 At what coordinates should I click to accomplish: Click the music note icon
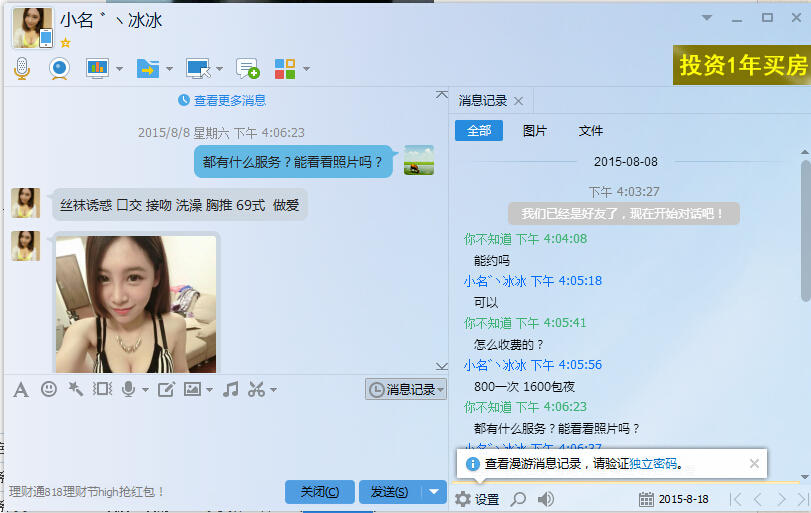[231, 389]
